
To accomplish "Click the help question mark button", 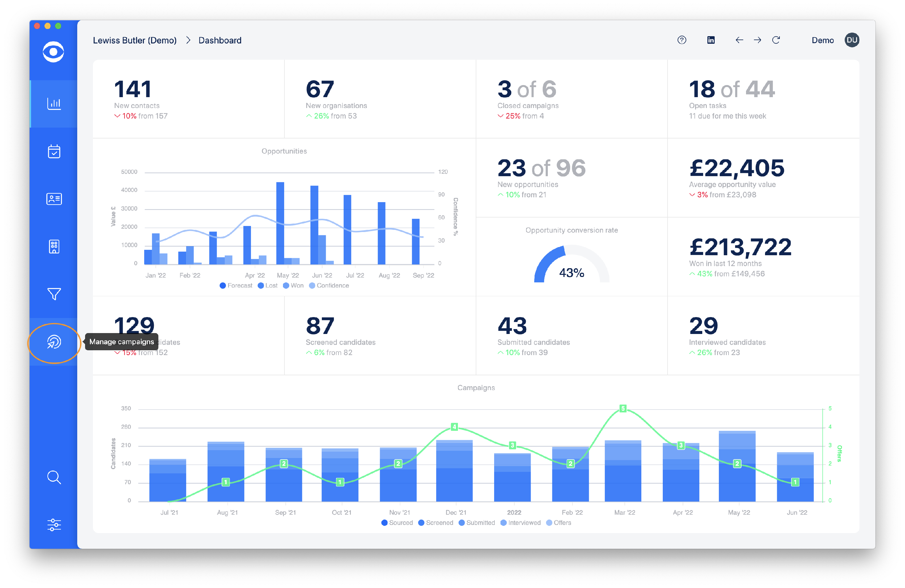I will pyautogui.click(x=682, y=40).
